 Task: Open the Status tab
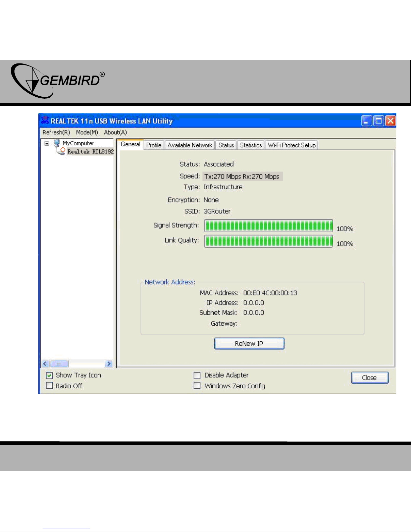tap(226, 145)
